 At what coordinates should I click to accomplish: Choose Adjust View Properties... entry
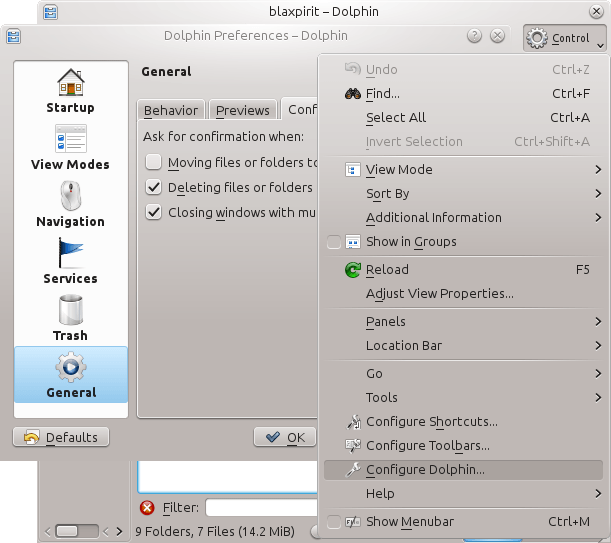[x=463, y=294]
